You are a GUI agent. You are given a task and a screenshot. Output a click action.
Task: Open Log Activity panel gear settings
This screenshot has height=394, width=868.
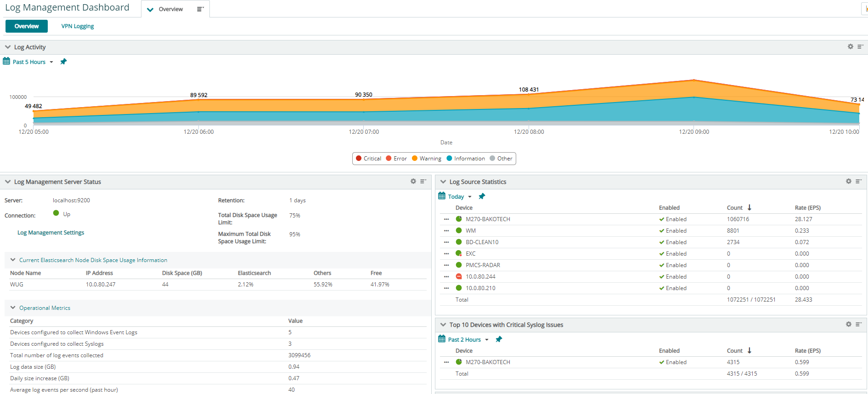(850, 47)
